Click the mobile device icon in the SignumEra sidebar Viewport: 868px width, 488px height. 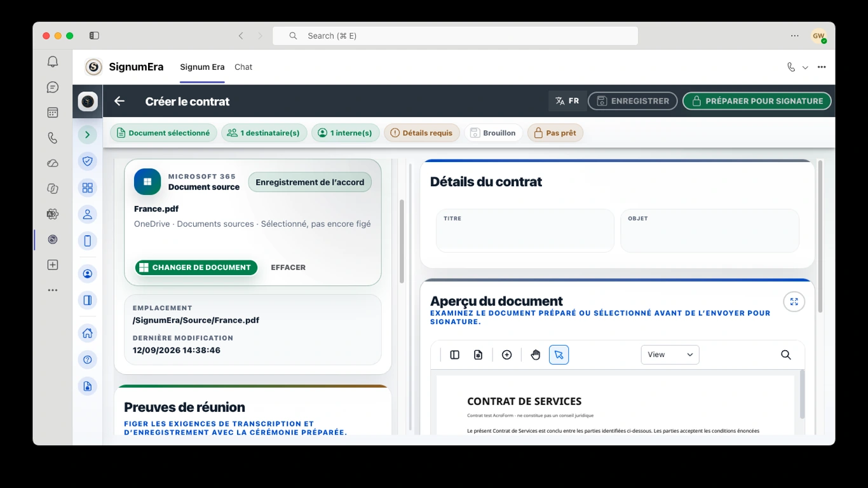pos(88,241)
